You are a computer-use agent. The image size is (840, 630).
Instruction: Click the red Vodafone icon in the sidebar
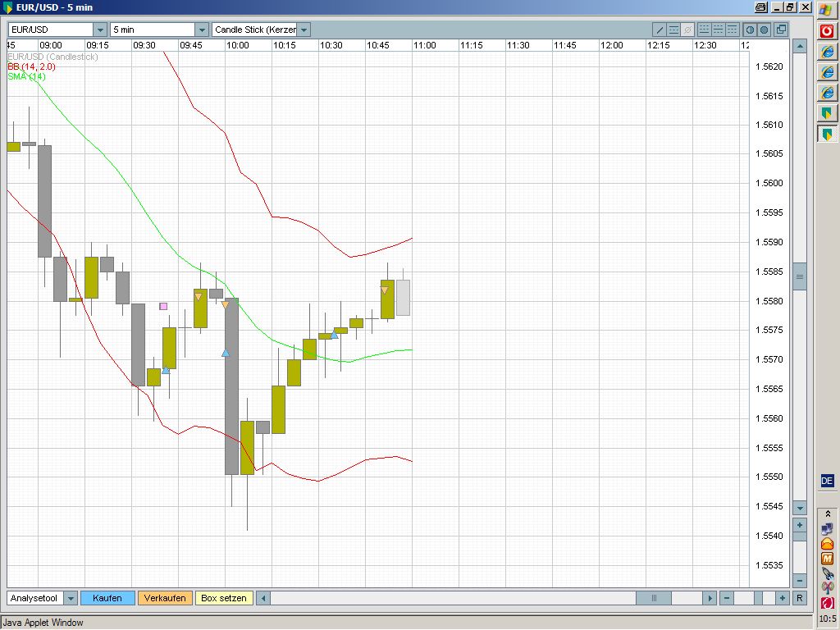(x=828, y=30)
